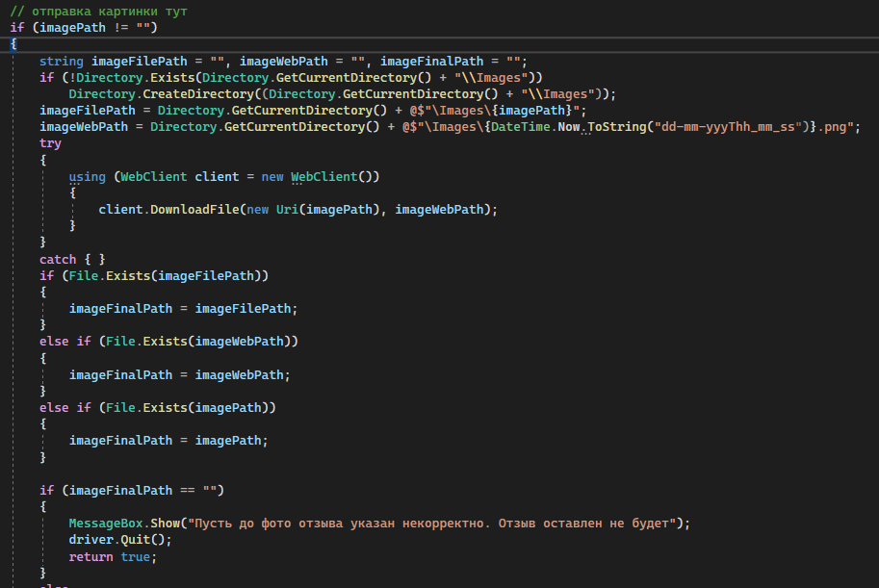The image size is (879, 588).
Task: Click the condition imageFinalPath == ""
Action: coord(142,491)
